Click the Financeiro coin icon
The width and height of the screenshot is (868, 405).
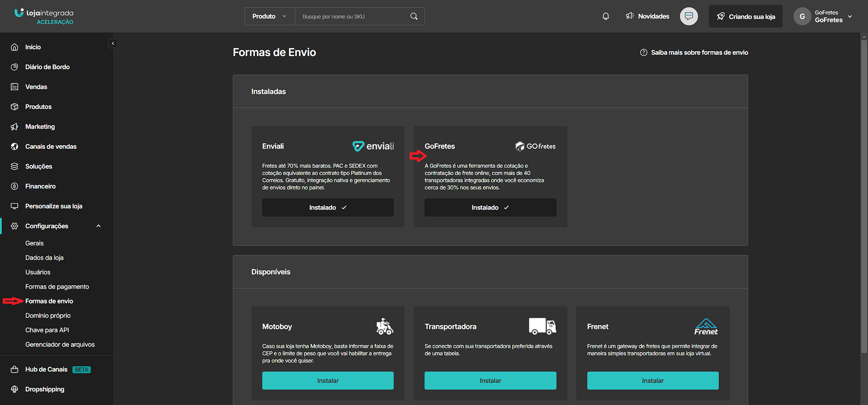tap(14, 186)
